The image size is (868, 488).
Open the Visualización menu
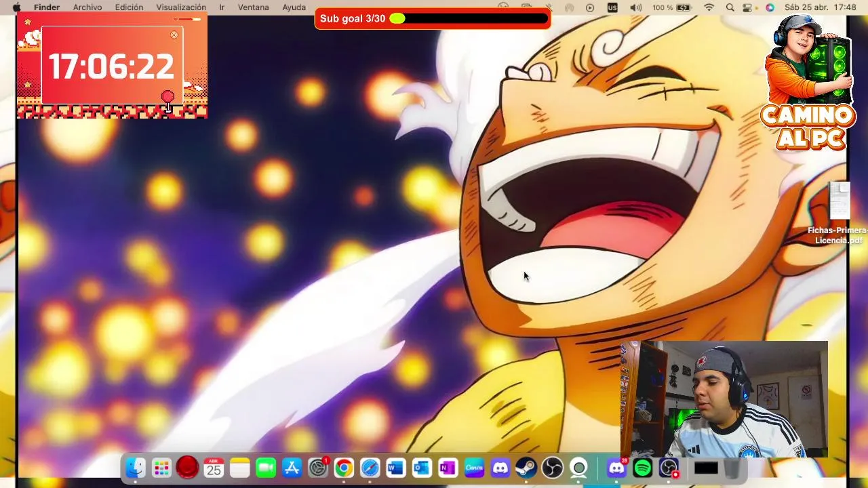pos(181,7)
